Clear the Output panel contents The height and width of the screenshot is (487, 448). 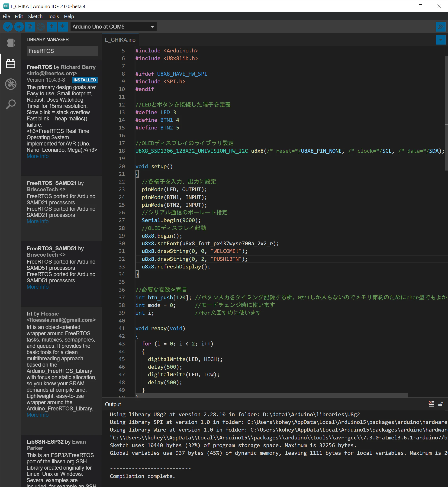[x=431, y=404]
